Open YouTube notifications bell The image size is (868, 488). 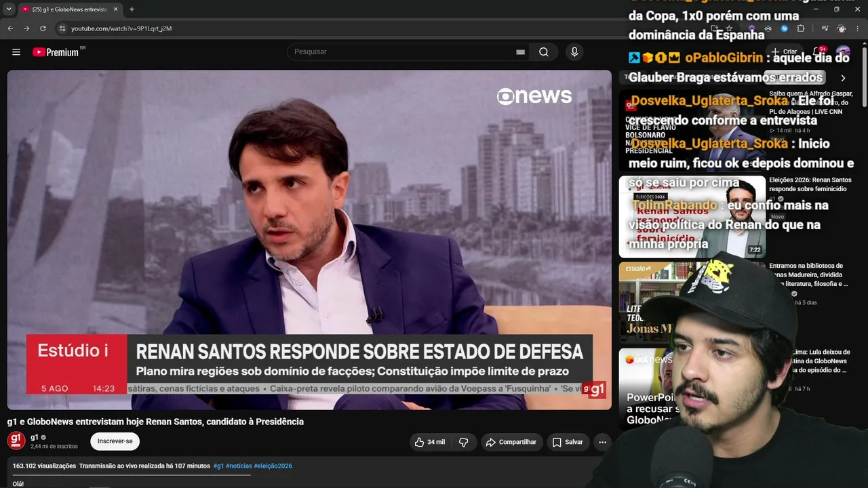(817, 52)
